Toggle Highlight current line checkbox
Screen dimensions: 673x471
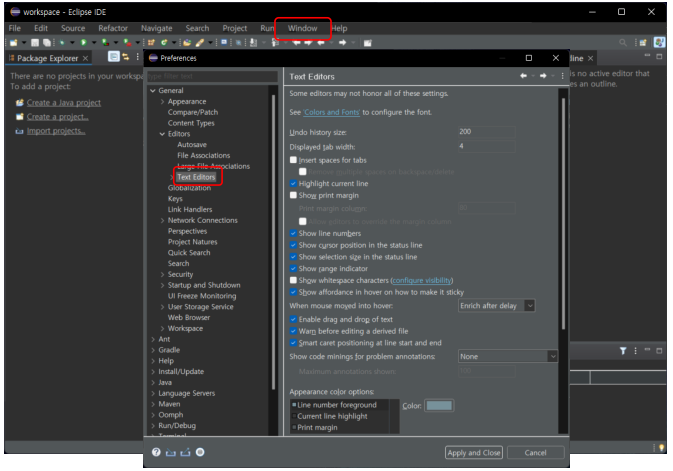294,183
